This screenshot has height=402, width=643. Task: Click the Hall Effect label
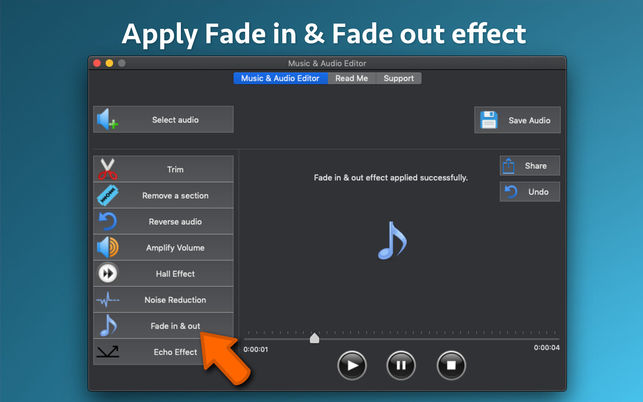point(175,274)
